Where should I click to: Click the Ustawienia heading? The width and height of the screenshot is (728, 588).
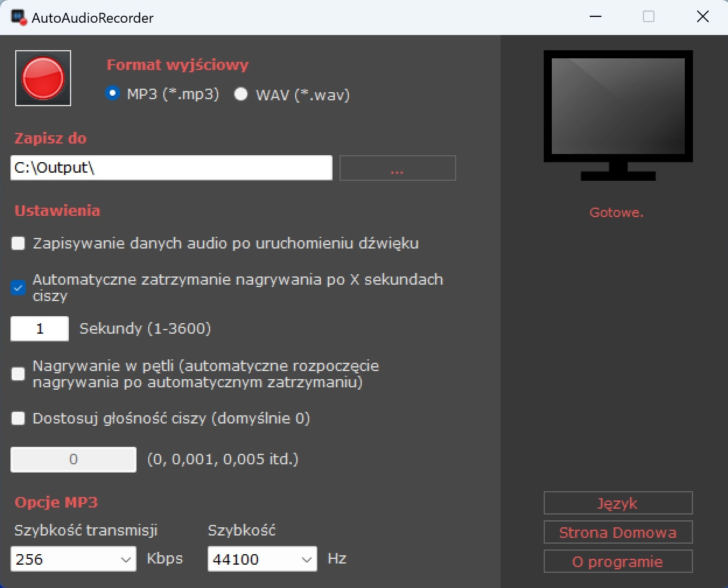tap(57, 211)
